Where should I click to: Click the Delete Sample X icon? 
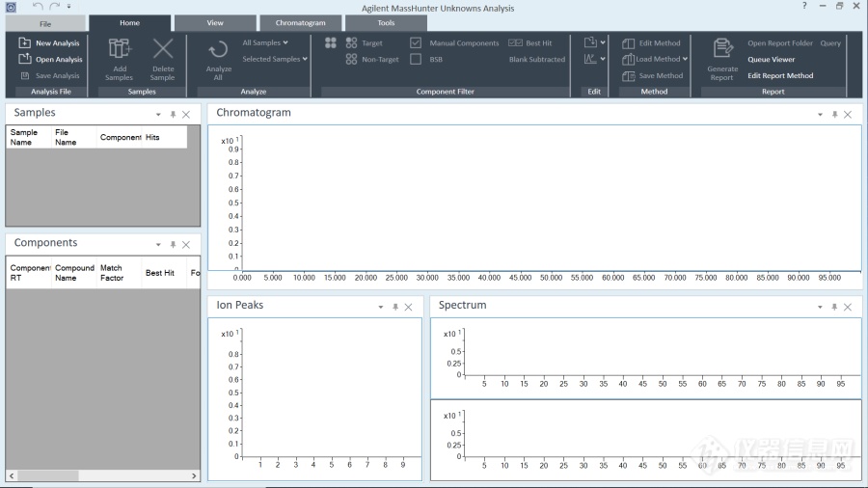(x=163, y=48)
